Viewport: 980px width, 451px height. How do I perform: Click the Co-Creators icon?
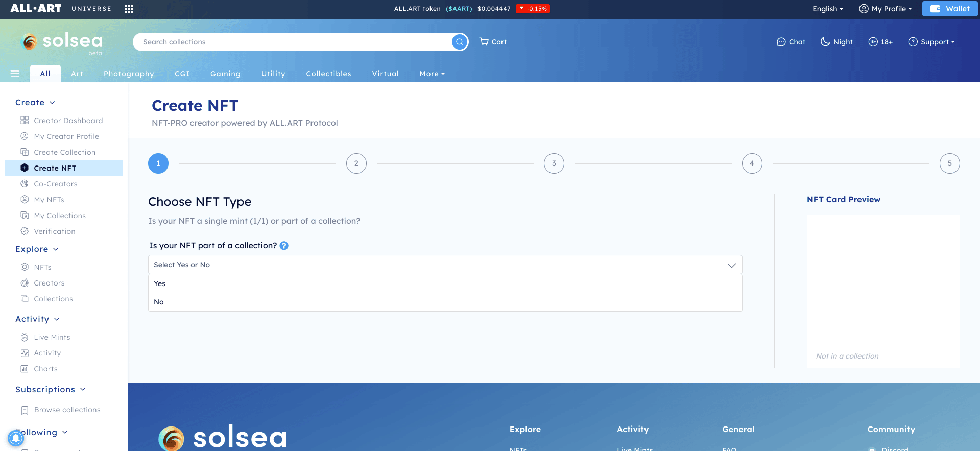coord(25,184)
